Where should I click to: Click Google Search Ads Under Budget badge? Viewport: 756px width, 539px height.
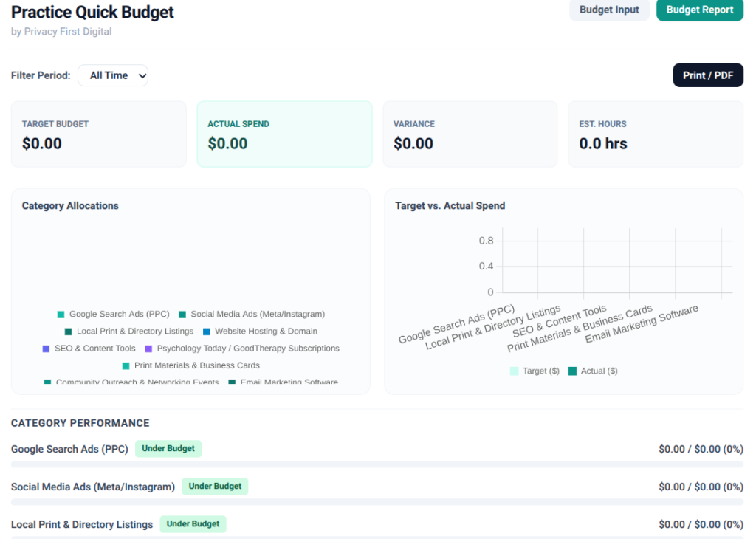point(168,448)
